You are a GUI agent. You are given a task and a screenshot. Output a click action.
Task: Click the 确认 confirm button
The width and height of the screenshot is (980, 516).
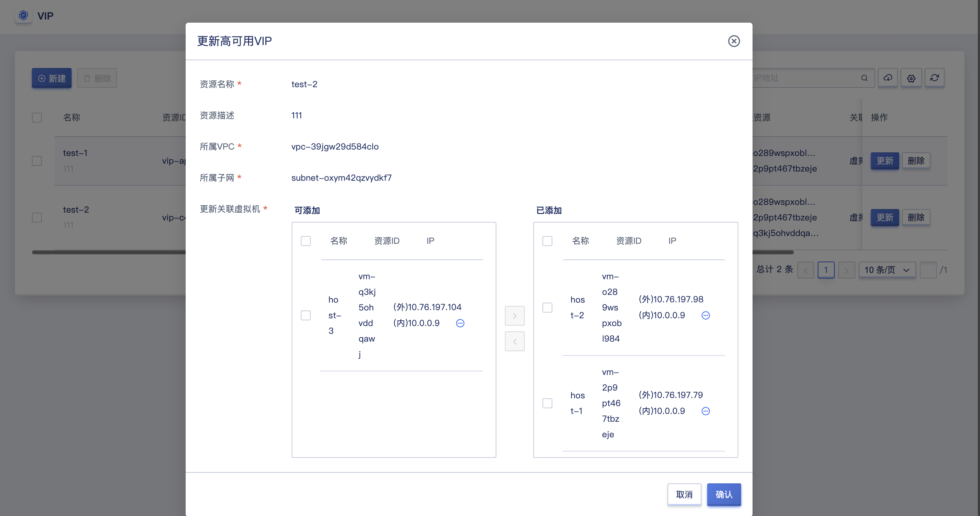[723, 494]
